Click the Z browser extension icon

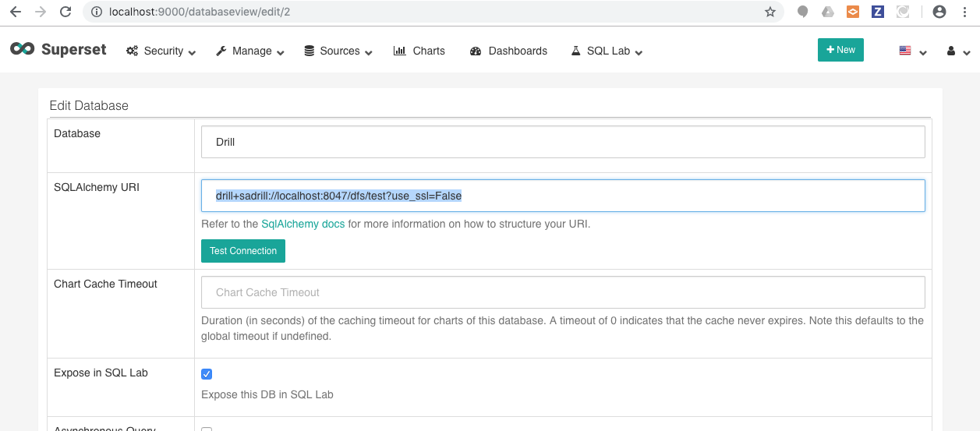878,12
